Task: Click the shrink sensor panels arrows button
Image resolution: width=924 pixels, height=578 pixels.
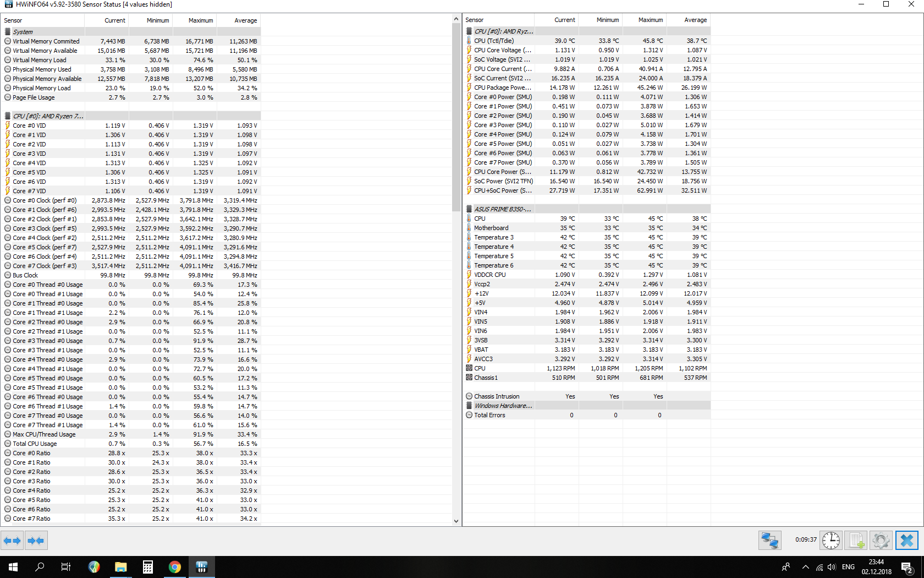Action: [36, 541]
